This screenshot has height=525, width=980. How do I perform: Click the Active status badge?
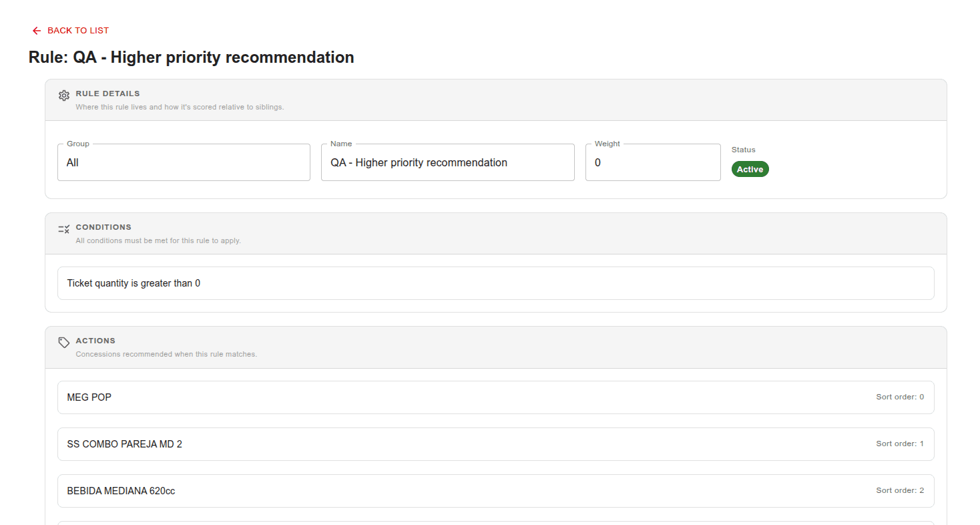[x=750, y=169]
